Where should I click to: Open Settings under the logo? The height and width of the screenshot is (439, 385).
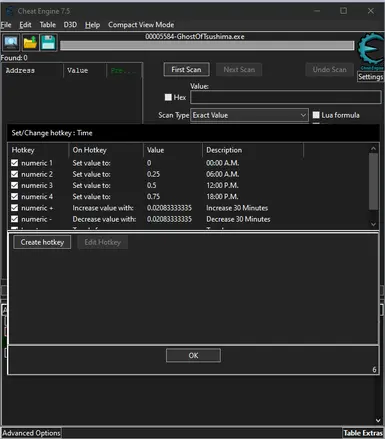[371, 77]
